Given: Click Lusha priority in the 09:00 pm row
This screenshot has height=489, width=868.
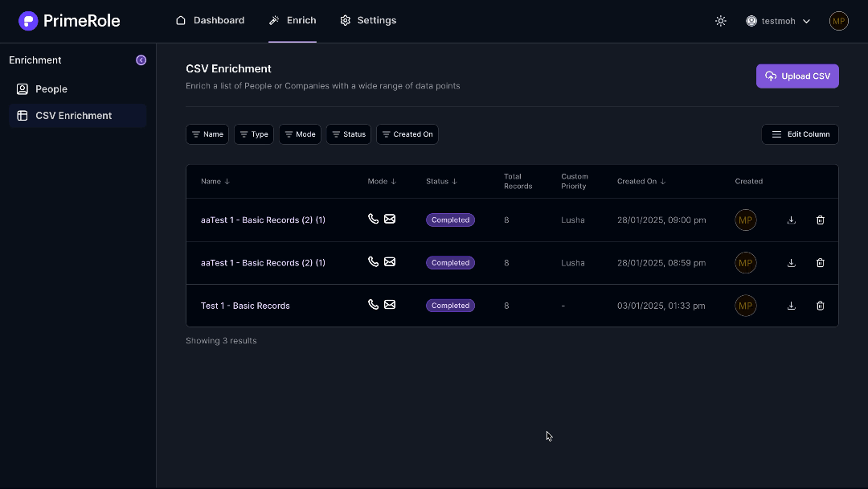Looking at the screenshot, I should (573, 220).
